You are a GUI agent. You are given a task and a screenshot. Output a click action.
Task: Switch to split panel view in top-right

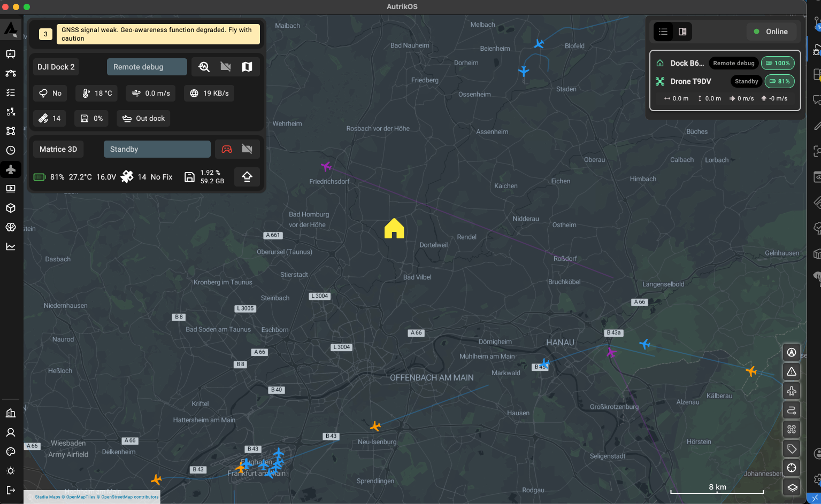[681, 32]
